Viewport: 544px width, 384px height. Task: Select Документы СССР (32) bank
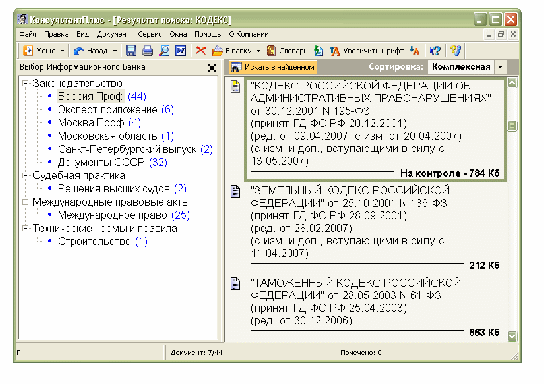pyautogui.click(x=112, y=162)
